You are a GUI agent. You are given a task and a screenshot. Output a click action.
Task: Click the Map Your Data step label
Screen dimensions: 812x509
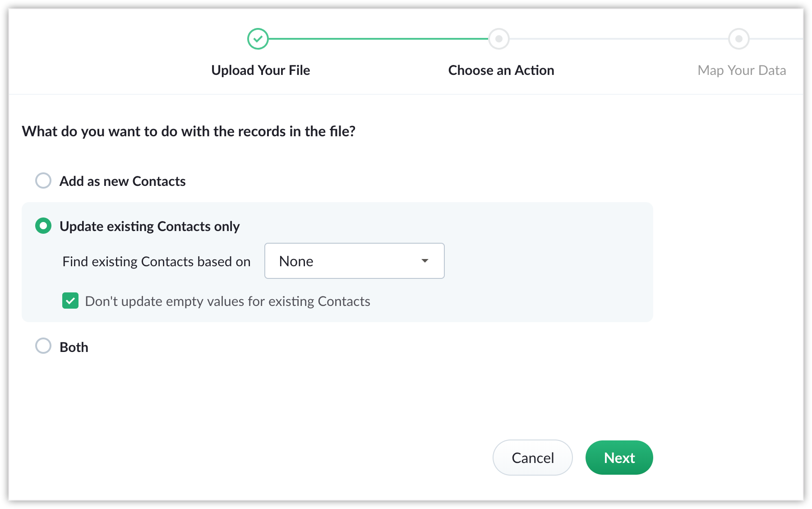(x=741, y=70)
